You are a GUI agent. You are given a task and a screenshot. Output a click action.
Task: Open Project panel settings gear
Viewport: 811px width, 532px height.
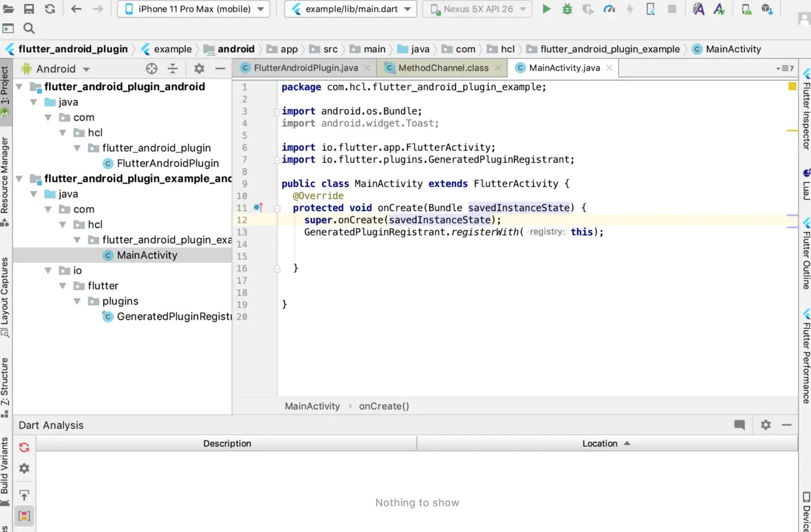coord(199,69)
